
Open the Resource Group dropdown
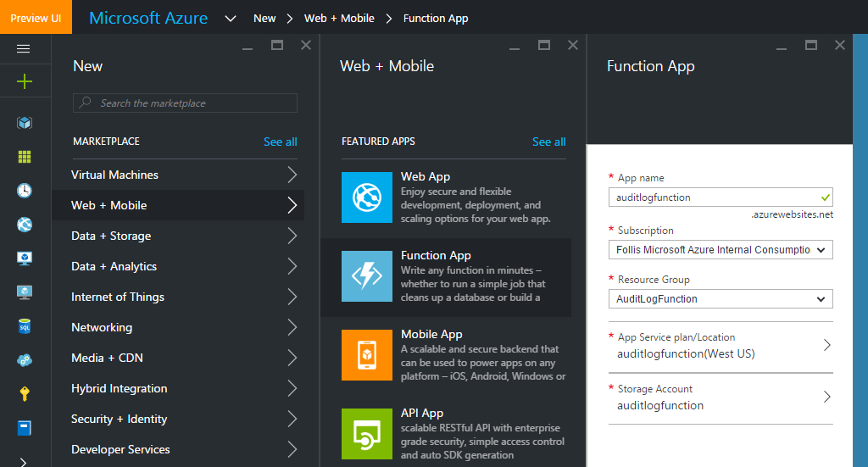click(x=721, y=299)
